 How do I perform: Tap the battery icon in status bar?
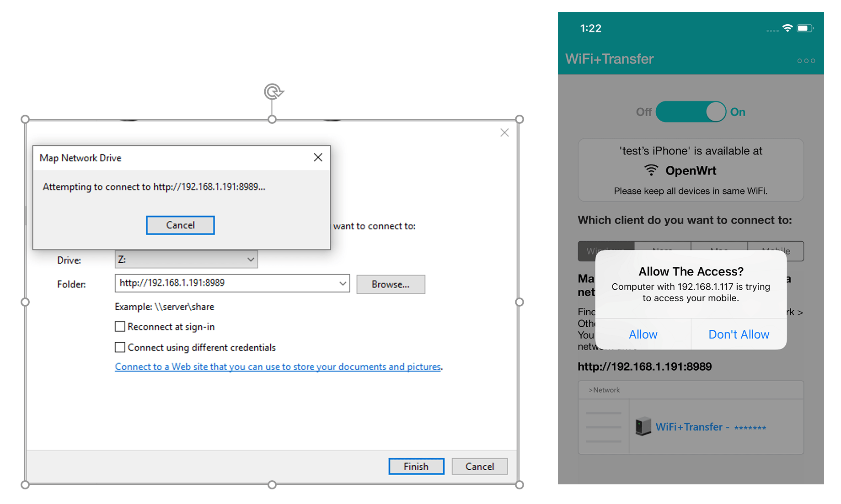[x=804, y=28]
